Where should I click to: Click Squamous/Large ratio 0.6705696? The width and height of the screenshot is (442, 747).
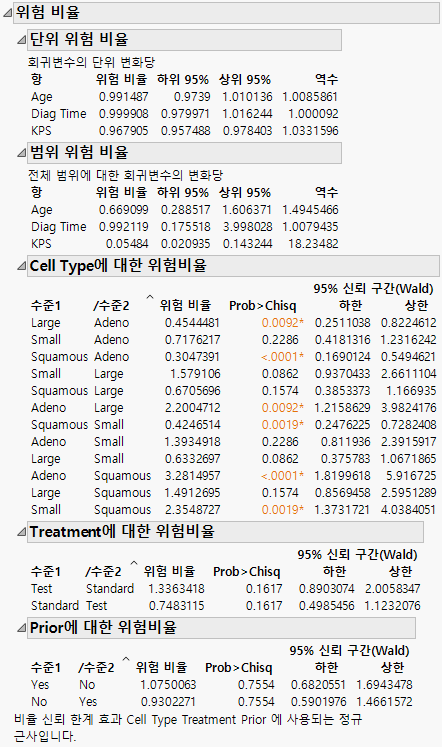192,391
